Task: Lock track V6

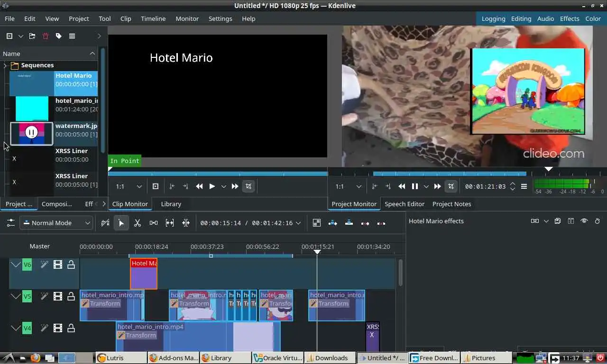Action: click(71, 264)
